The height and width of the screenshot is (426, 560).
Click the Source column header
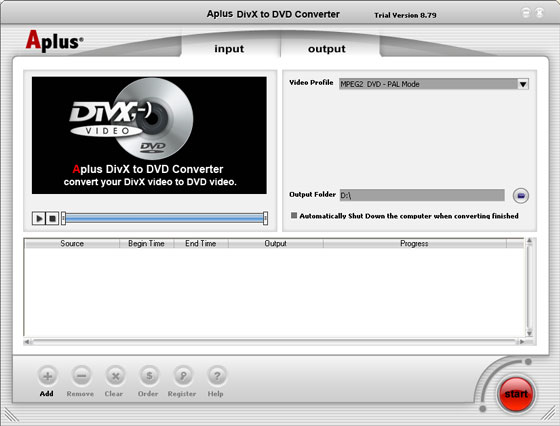[x=72, y=244]
